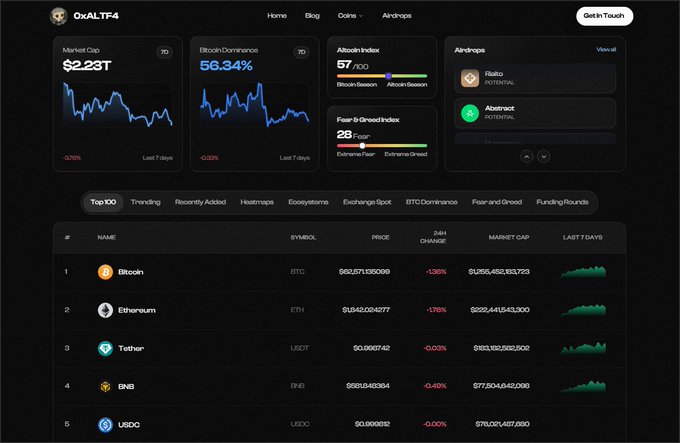Viewport: 680px width, 443px height.
Task: Click the ETH symbol cell
Action: pos(297,310)
